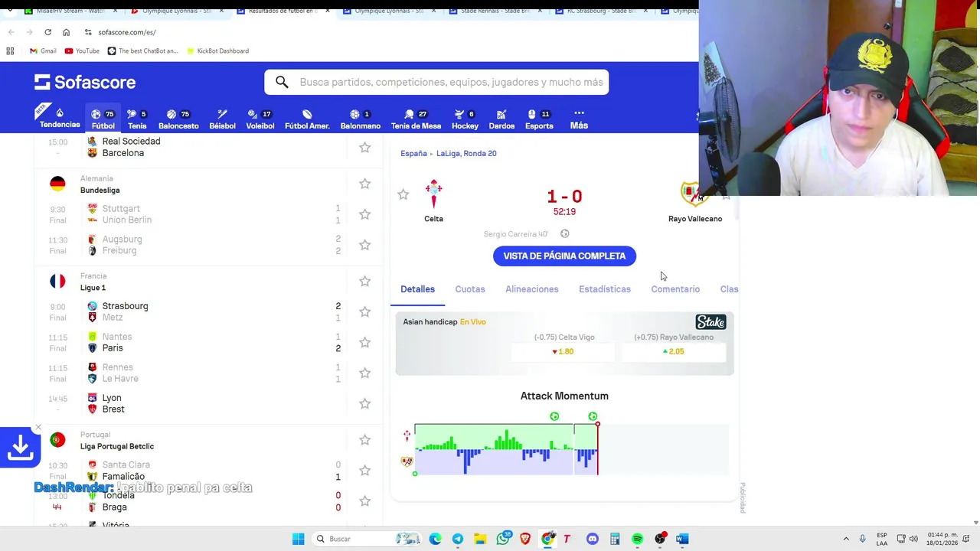Open Telegram from the taskbar
Viewport: 980px width, 551px height.
click(457, 539)
